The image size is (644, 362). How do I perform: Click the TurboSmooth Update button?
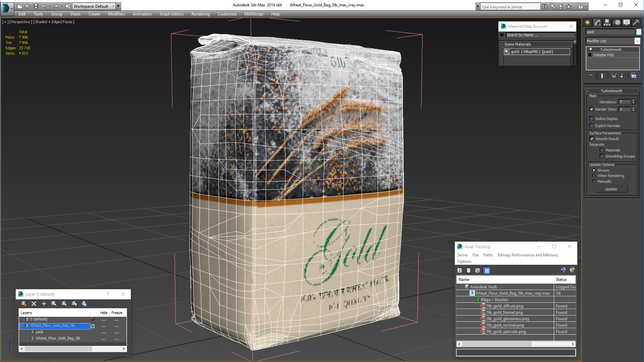click(x=611, y=189)
